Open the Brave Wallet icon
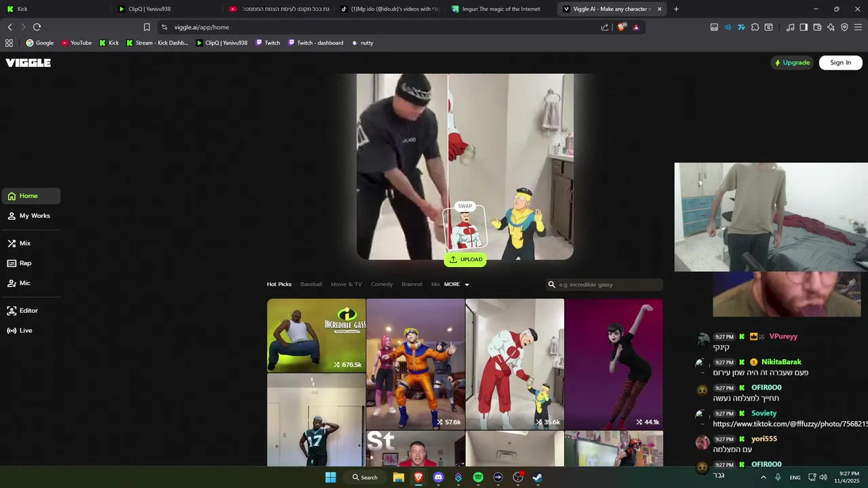 817,27
